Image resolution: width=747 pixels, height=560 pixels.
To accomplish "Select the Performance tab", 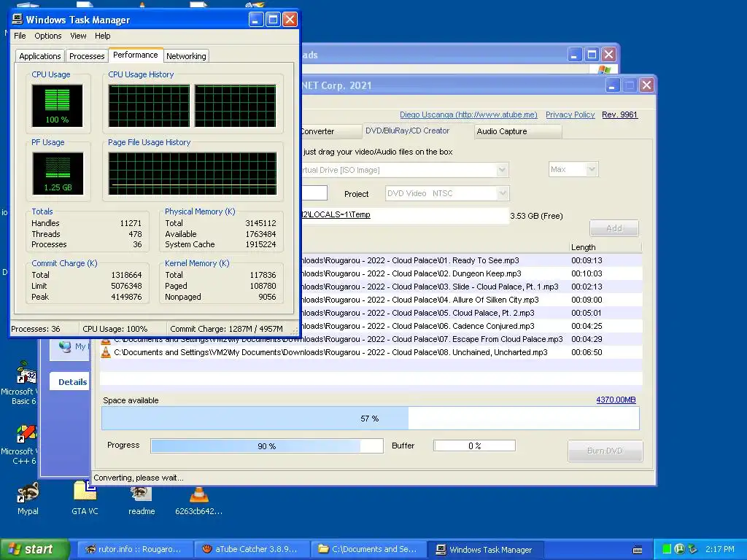I will (135, 55).
